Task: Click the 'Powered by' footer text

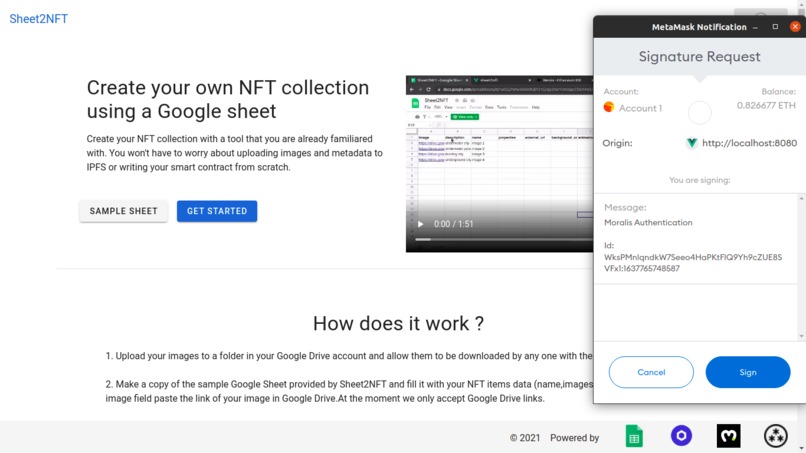Action: point(575,438)
